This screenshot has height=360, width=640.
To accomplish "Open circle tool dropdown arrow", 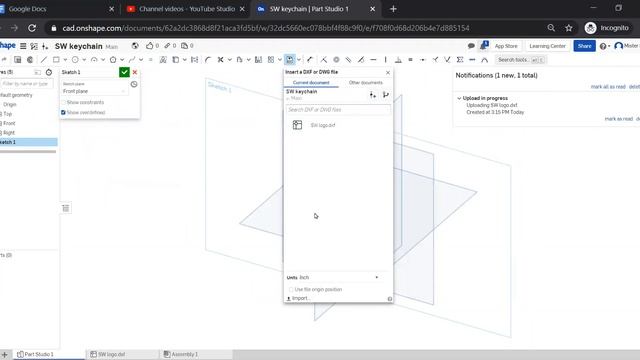I will pos(84,60).
